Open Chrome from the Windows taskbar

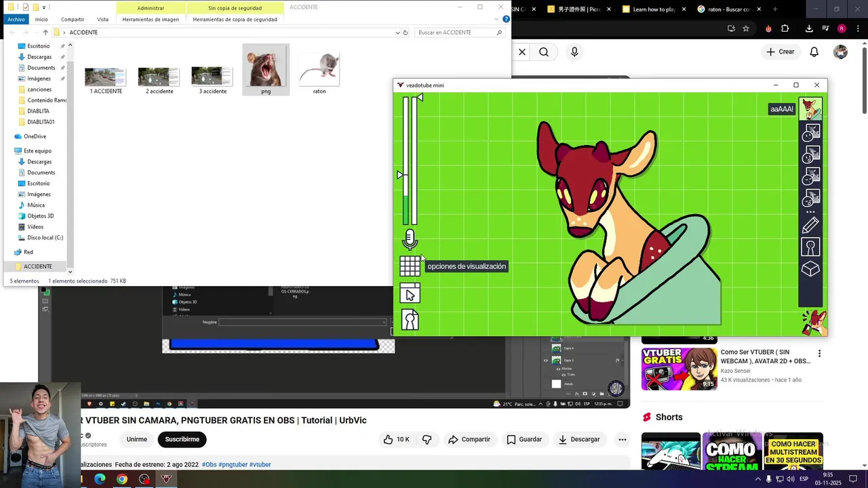click(121, 479)
